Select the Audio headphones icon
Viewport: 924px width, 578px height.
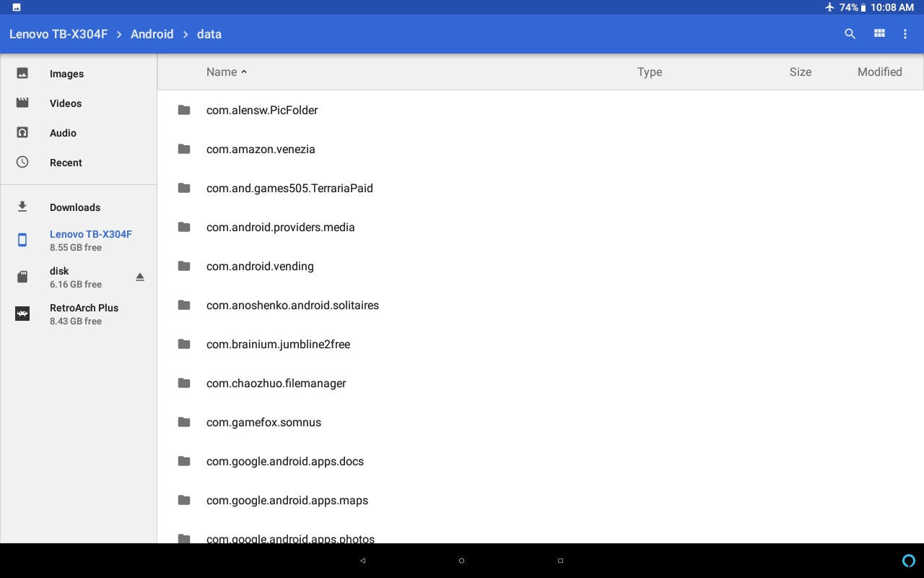point(22,132)
